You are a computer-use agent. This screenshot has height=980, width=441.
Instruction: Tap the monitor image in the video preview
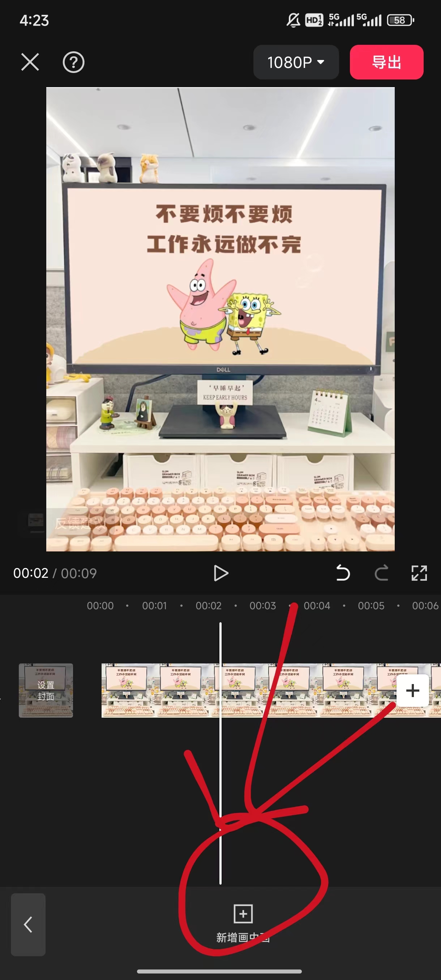[x=224, y=278]
